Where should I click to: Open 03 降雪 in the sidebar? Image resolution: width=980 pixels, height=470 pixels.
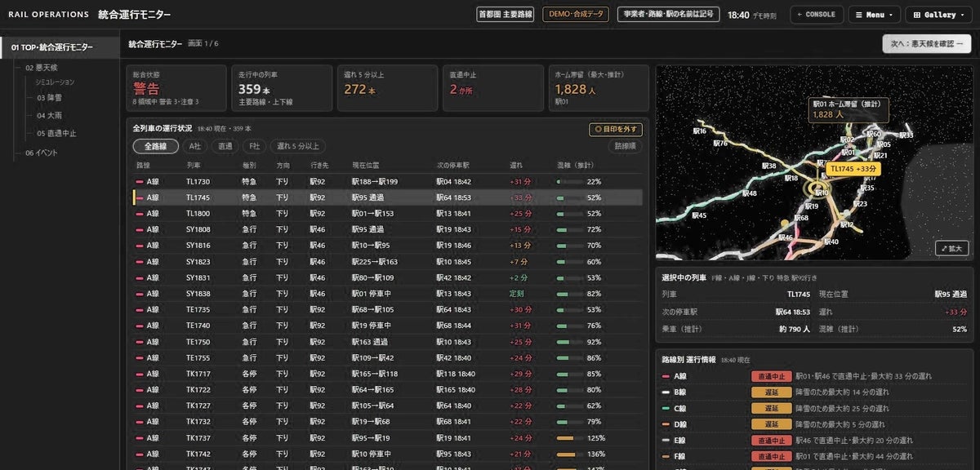[48, 98]
